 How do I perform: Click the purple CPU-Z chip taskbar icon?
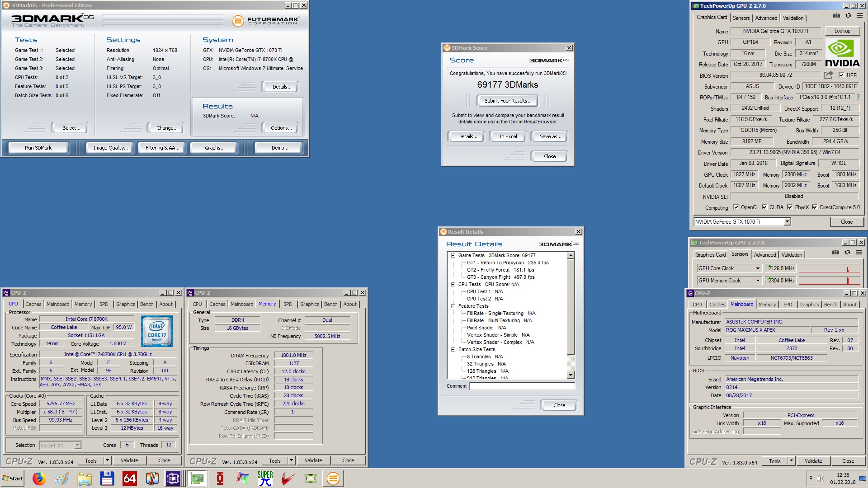click(x=173, y=478)
